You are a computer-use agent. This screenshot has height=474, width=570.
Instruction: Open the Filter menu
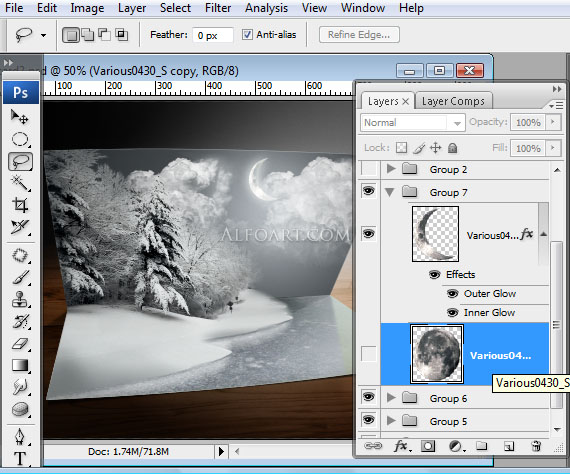pos(218,8)
